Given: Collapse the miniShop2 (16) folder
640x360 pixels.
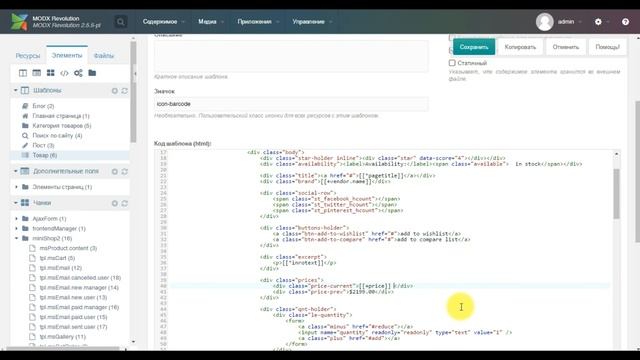Looking at the screenshot, I should 16,238.
